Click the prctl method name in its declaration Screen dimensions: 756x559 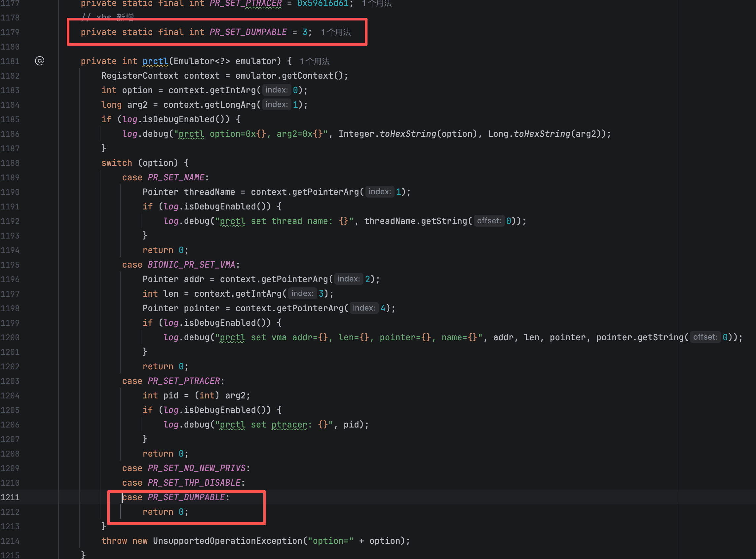pos(155,61)
